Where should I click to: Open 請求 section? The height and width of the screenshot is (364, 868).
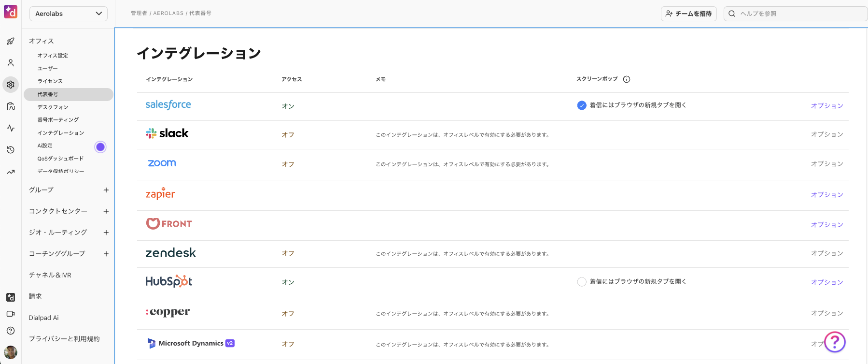(x=35, y=296)
